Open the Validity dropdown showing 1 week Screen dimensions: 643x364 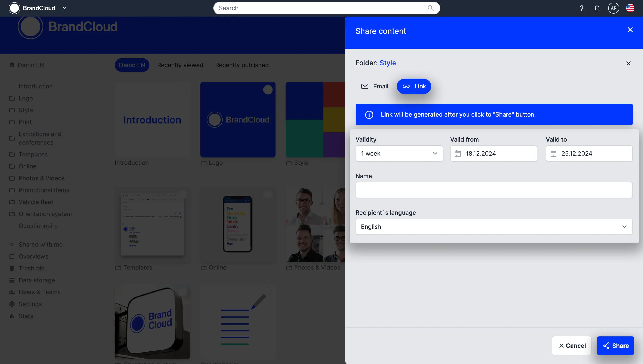(399, 154)
